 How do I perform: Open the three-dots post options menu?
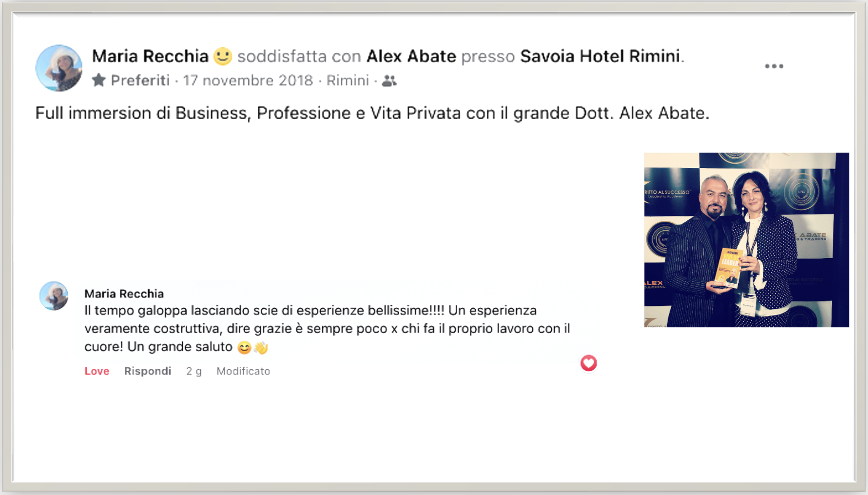pyautogui.click(x=774, y=66)
